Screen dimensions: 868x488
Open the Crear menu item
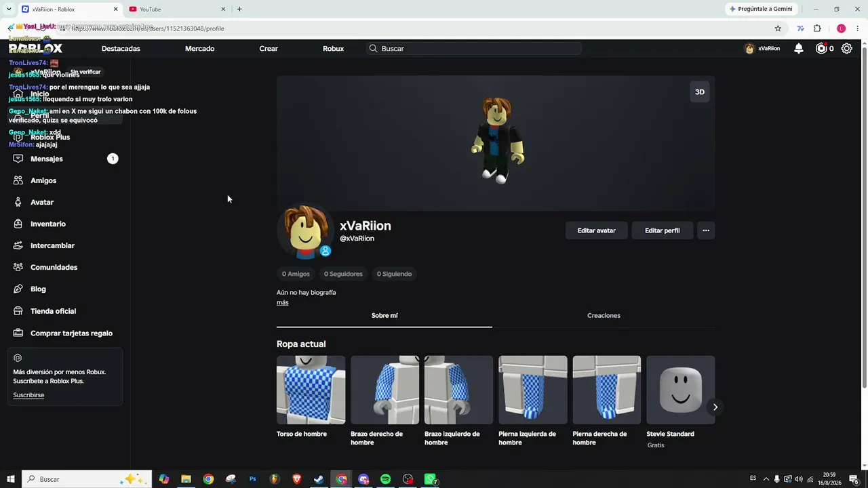pos(269,49)
